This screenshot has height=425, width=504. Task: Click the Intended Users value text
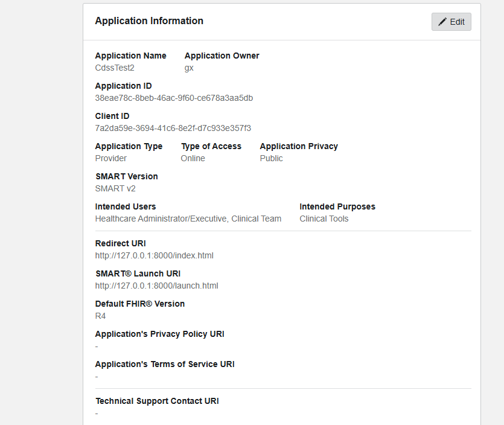[188, 219]
